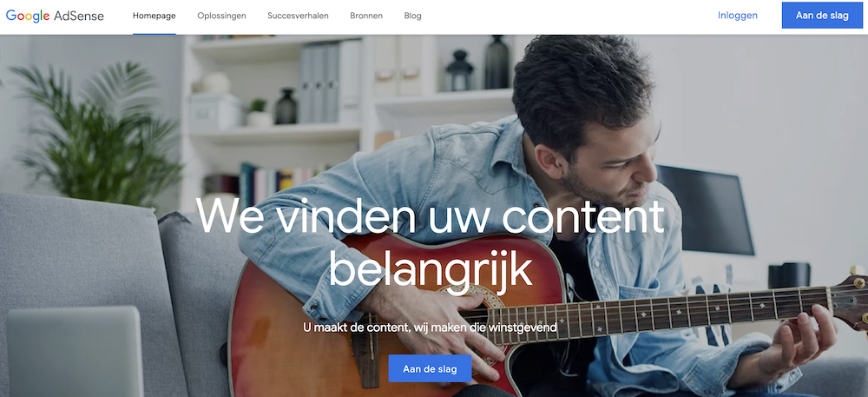The height and width of the screenshot is (397, 868).
Task: Click the headline 'We vinden uw content belangrijk'
Action: (x=430, y=242)
